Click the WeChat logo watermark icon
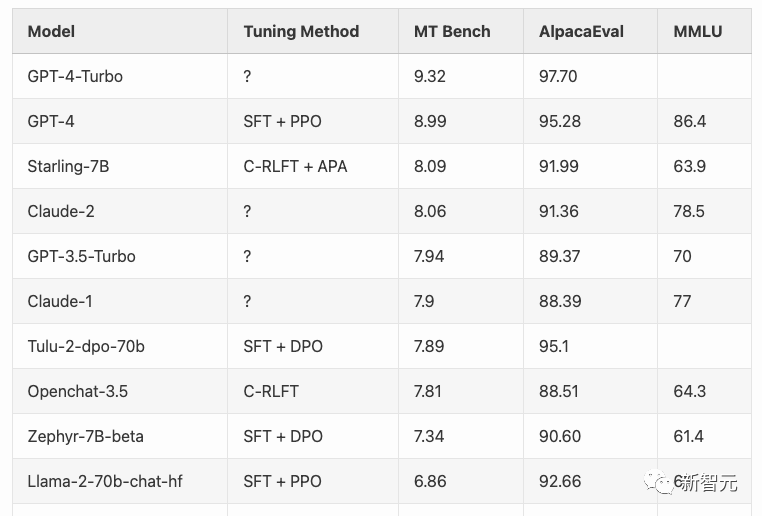 click(660, 483)
